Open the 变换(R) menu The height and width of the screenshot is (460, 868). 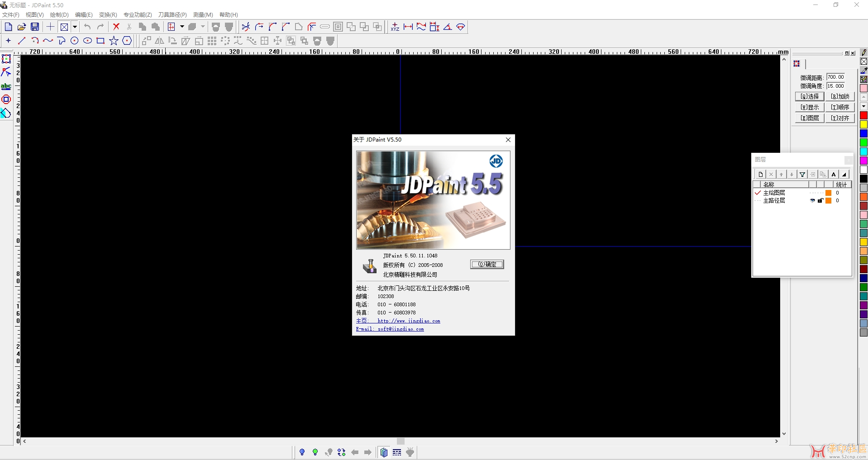point(108,15)
